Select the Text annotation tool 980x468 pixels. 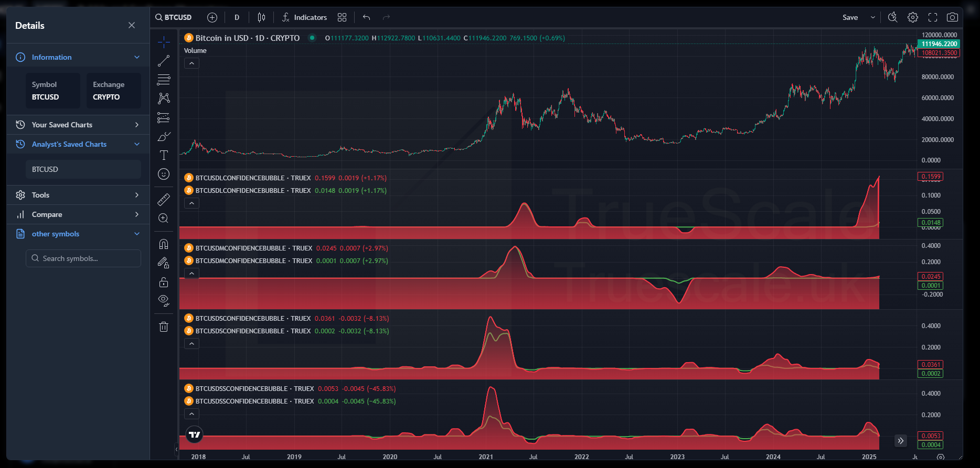[x=164, y=155]
